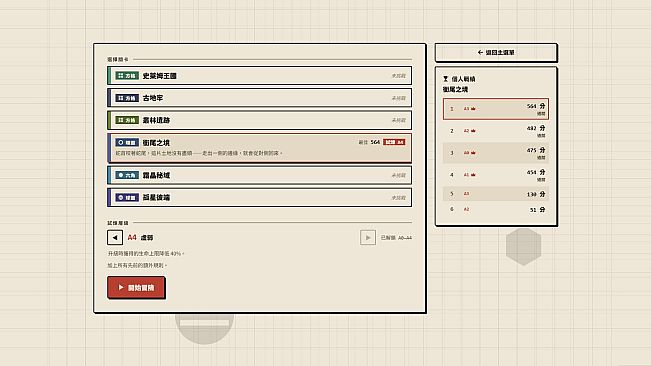Click the 454 score in the rank 4 row

pos(531,172)
